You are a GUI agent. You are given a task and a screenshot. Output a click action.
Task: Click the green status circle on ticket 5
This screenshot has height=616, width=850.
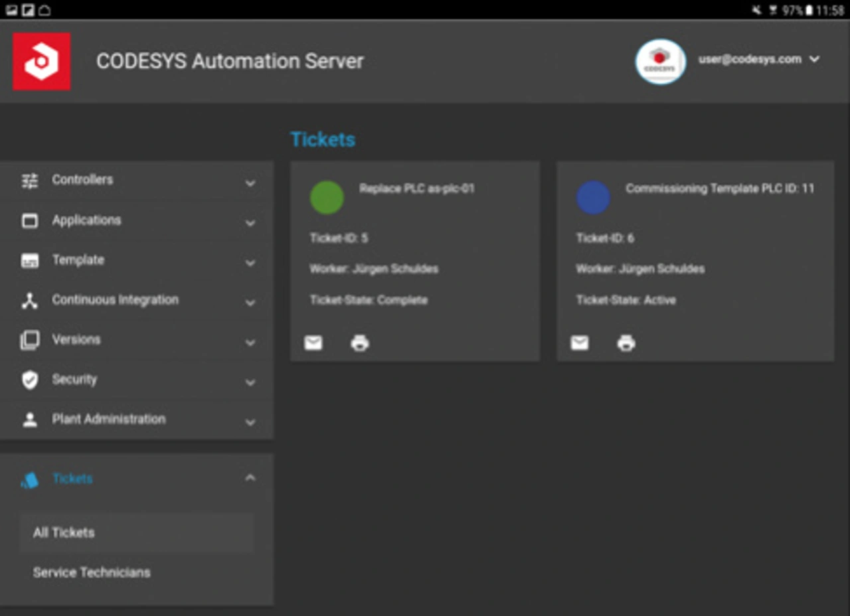tap(327, 198)
